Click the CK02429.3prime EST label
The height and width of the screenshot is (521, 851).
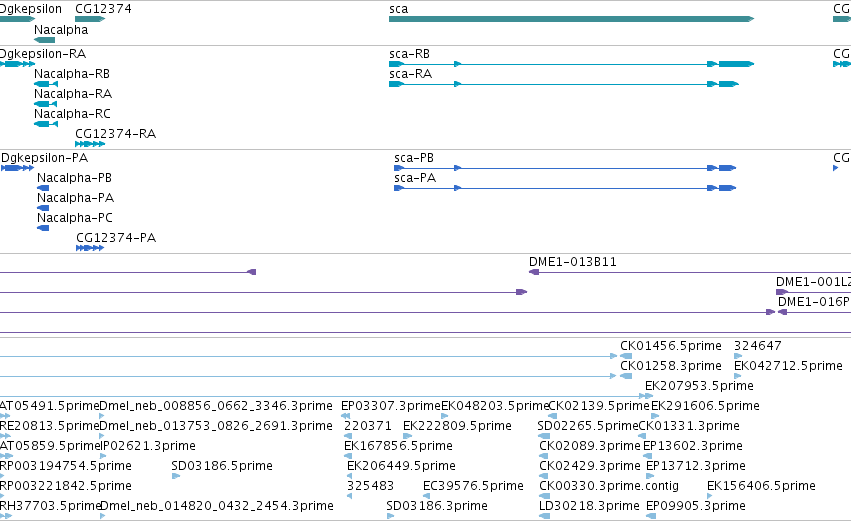[x=590, y=467]
